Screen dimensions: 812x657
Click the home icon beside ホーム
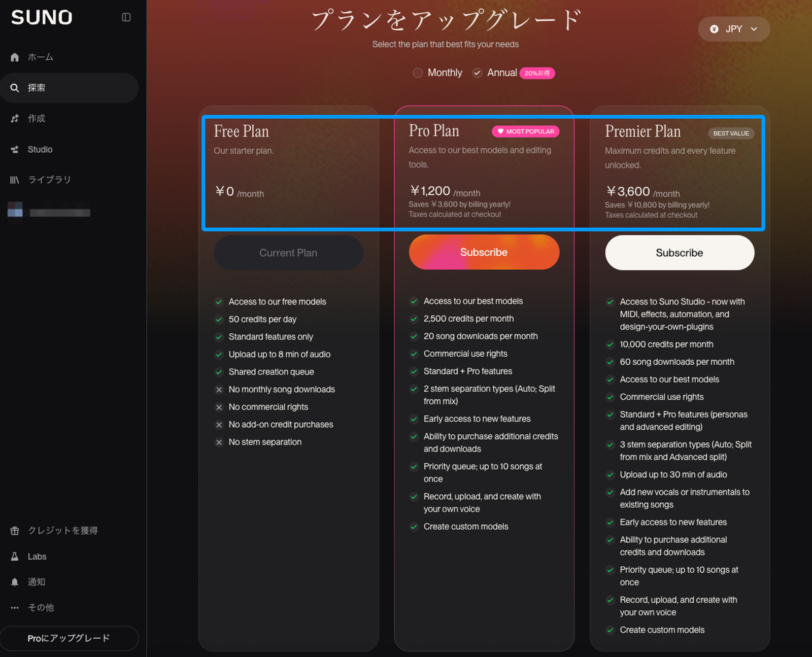pos(15,57)
